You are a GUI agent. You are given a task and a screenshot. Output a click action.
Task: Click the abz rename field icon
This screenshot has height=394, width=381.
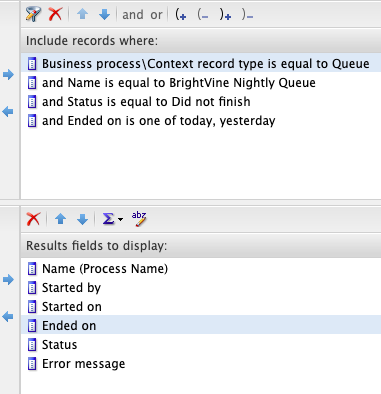(x=139, y=219)
